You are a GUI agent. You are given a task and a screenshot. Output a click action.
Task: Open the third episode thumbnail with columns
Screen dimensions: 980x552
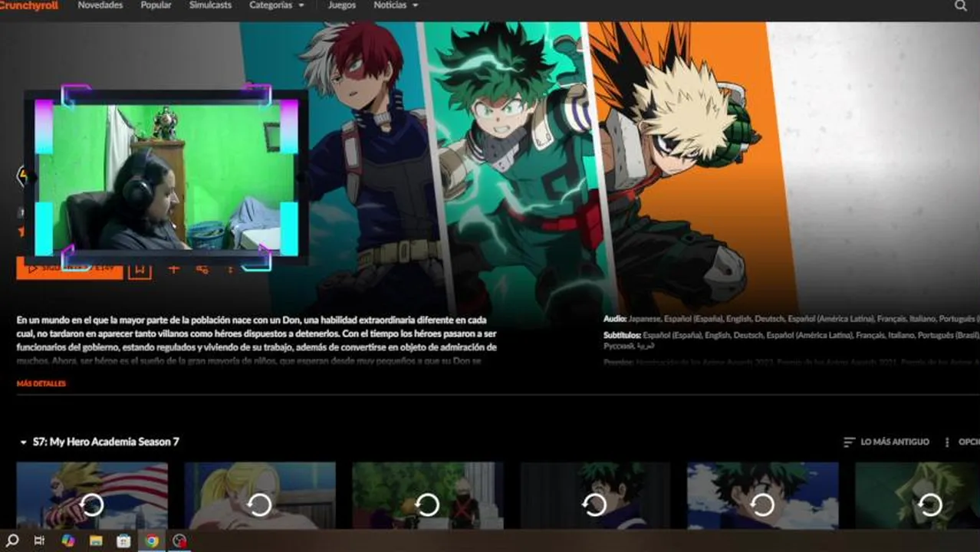point(427,495)
